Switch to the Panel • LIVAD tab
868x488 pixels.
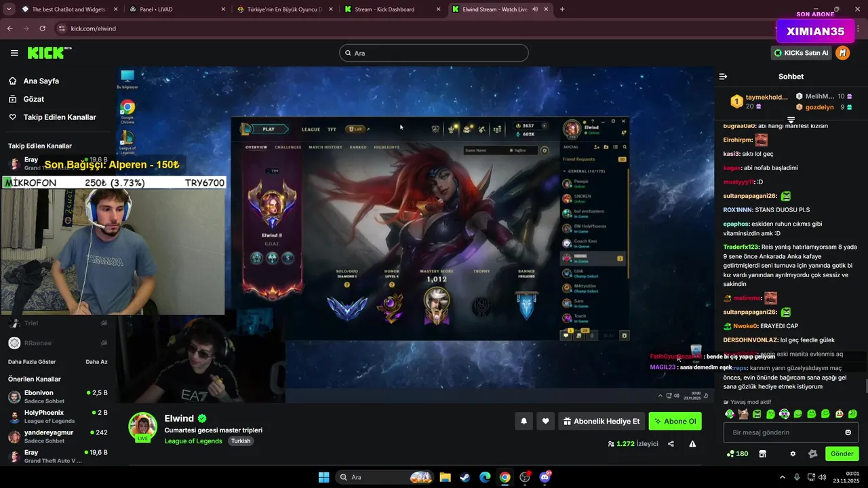tap(178, 9)
